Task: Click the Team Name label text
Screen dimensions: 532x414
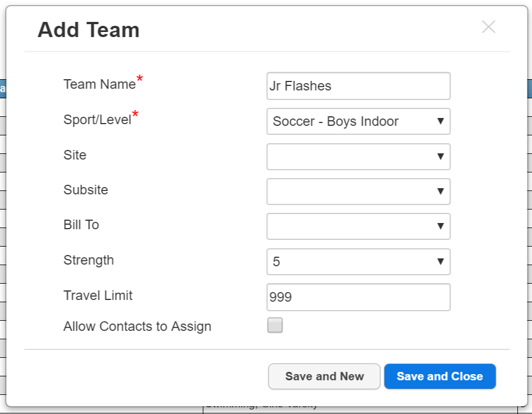Action: 100,84
